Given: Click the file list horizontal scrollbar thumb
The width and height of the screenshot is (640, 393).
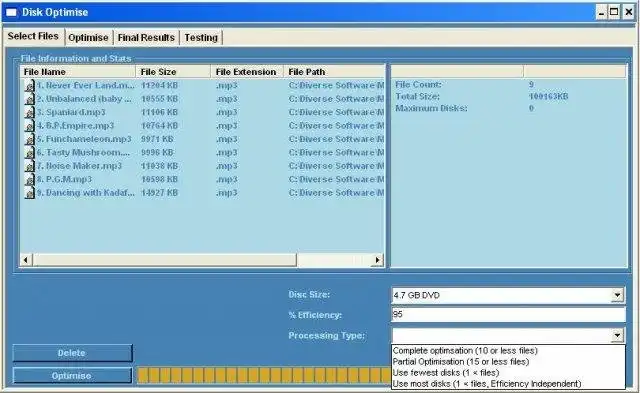Looking at the screenshot, I should tap(164, 260).
